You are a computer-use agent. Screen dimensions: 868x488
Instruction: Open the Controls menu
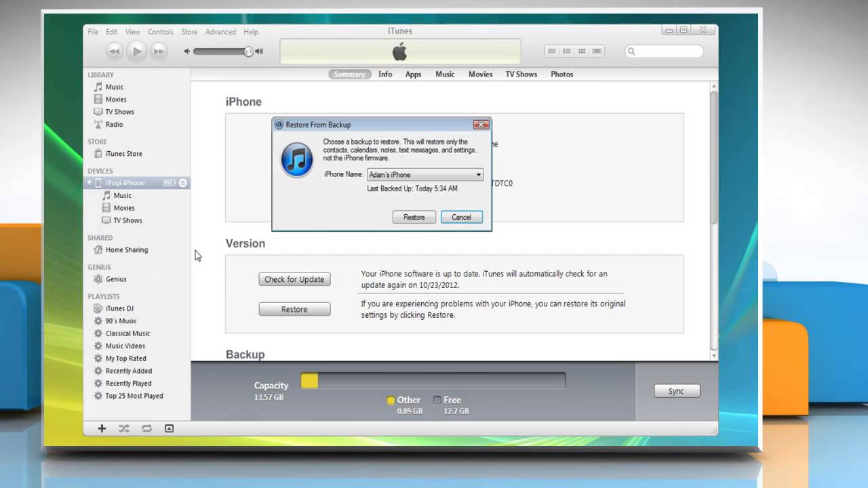161,32
